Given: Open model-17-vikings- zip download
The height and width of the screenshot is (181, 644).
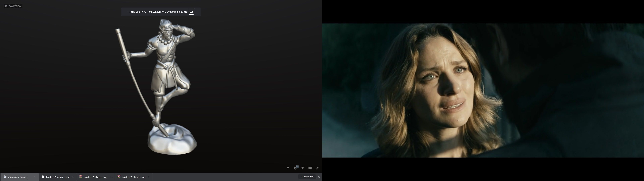Looking at the screenshot, I should [x=133, y=177].
